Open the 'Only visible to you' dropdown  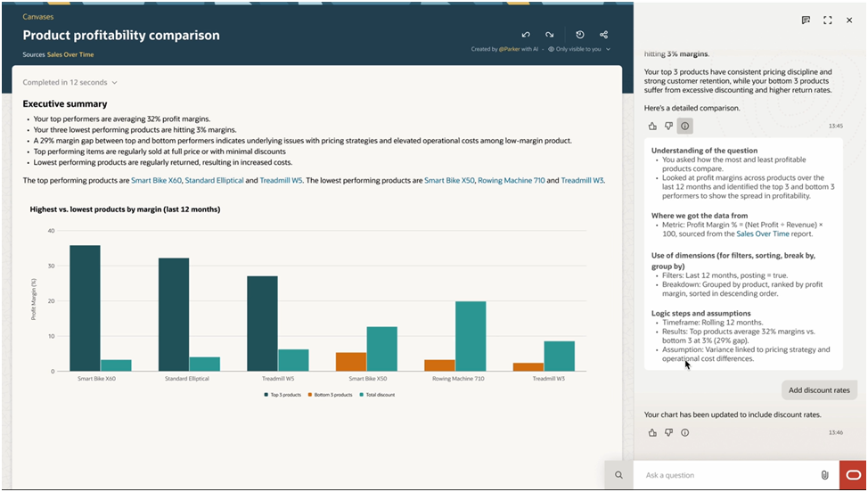(x=579, y=49)
